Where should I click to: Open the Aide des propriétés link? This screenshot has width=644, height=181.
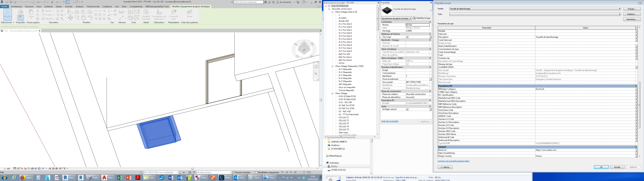[390, 121]
